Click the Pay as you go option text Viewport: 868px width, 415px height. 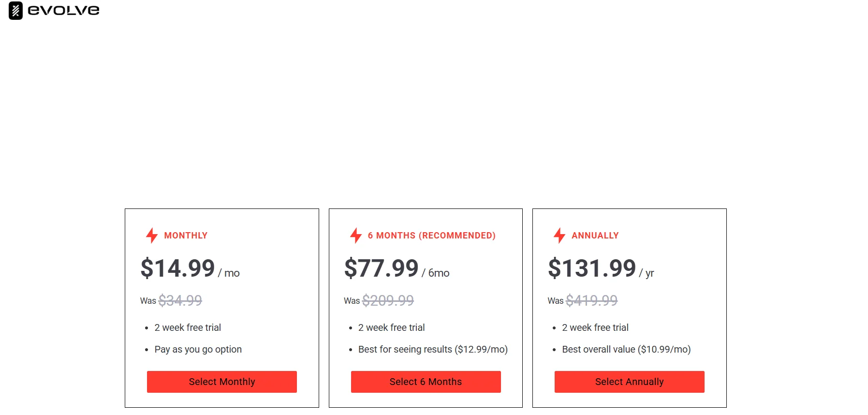[x=198, y=349]
